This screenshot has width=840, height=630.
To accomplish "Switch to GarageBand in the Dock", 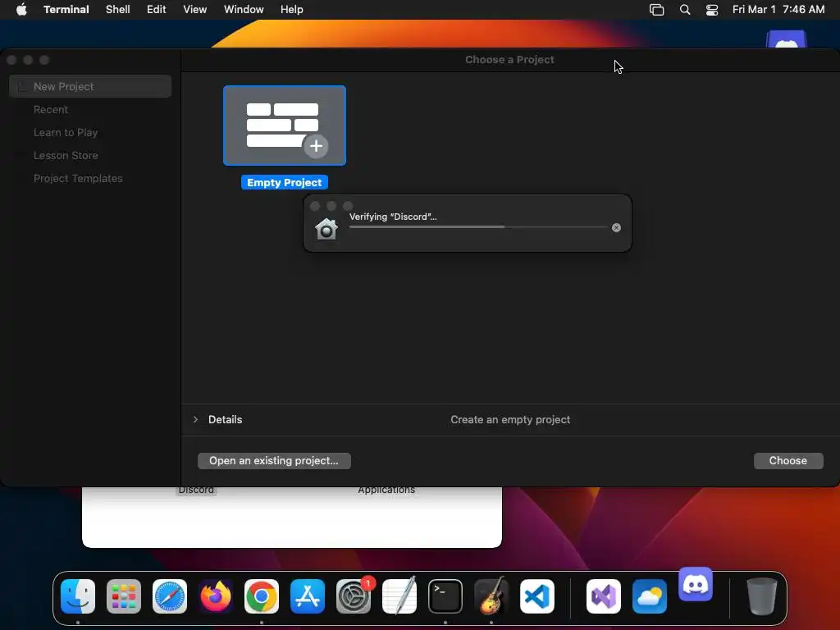I will (x=491, y=596).
